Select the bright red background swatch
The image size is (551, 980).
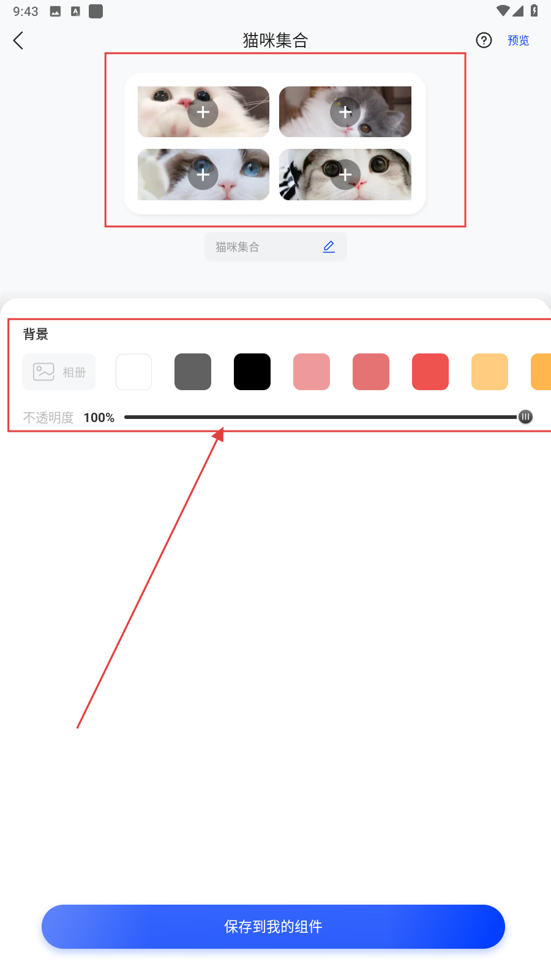430,372
